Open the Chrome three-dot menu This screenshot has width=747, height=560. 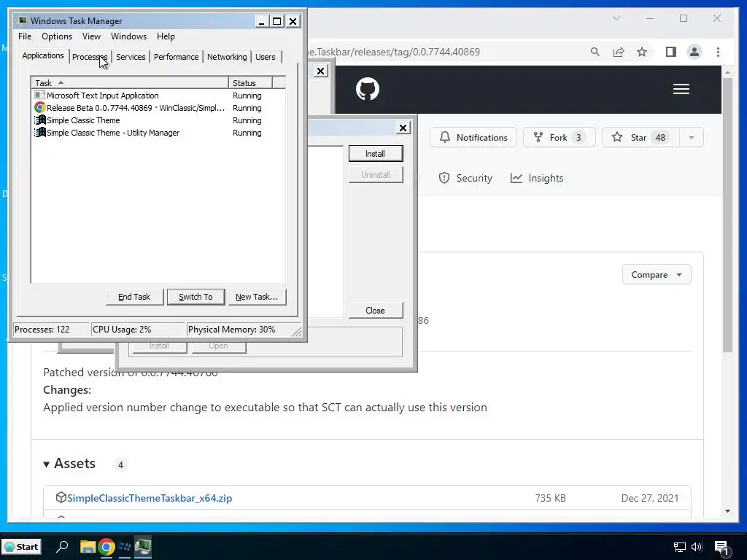pyautogui.click(x=718, y=52)
